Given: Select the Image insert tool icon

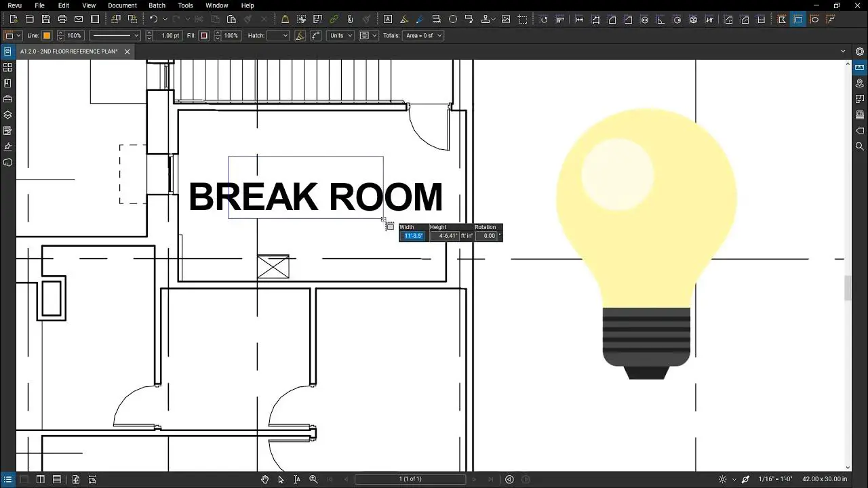Looking at the screenshot, I should point(506,19).
